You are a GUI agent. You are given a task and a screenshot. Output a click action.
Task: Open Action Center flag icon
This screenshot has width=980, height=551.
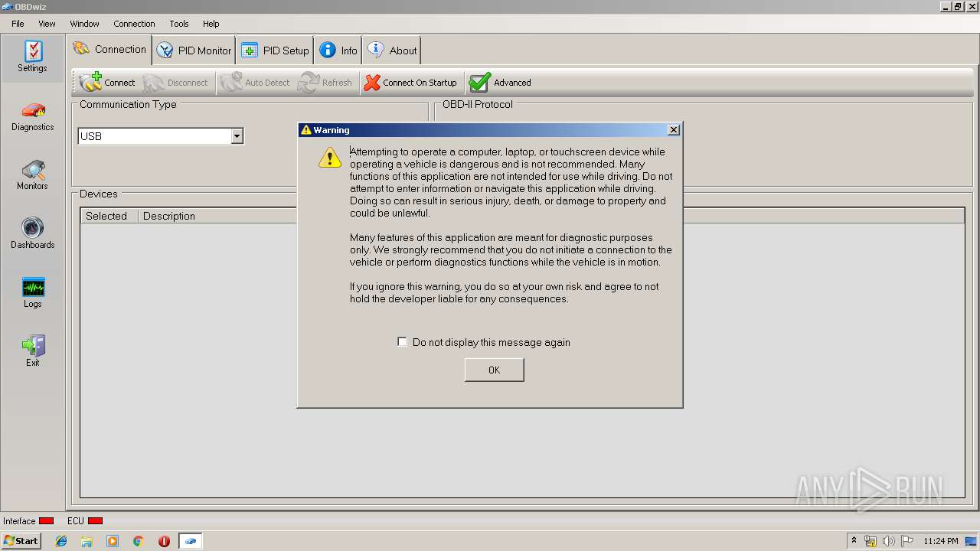pos(907,541)
